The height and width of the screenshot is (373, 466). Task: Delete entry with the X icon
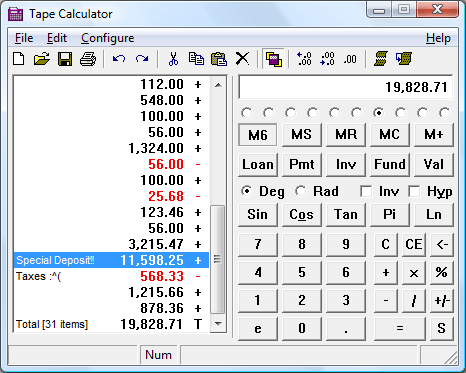pos(242,59)
